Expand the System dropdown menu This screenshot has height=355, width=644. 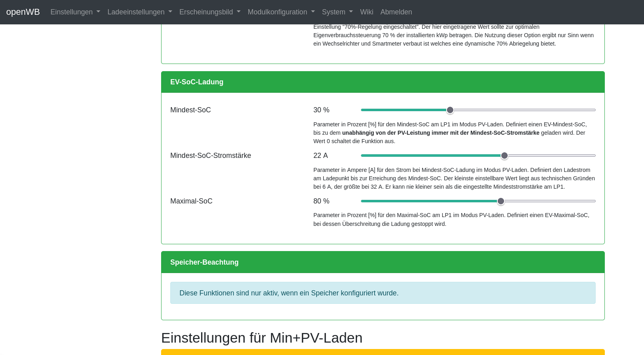pos(337,12)
